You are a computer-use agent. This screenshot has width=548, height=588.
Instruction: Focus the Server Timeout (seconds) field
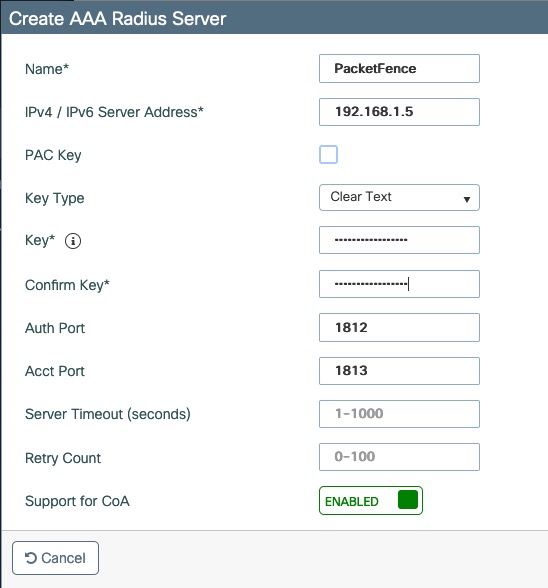click(399, 414)
